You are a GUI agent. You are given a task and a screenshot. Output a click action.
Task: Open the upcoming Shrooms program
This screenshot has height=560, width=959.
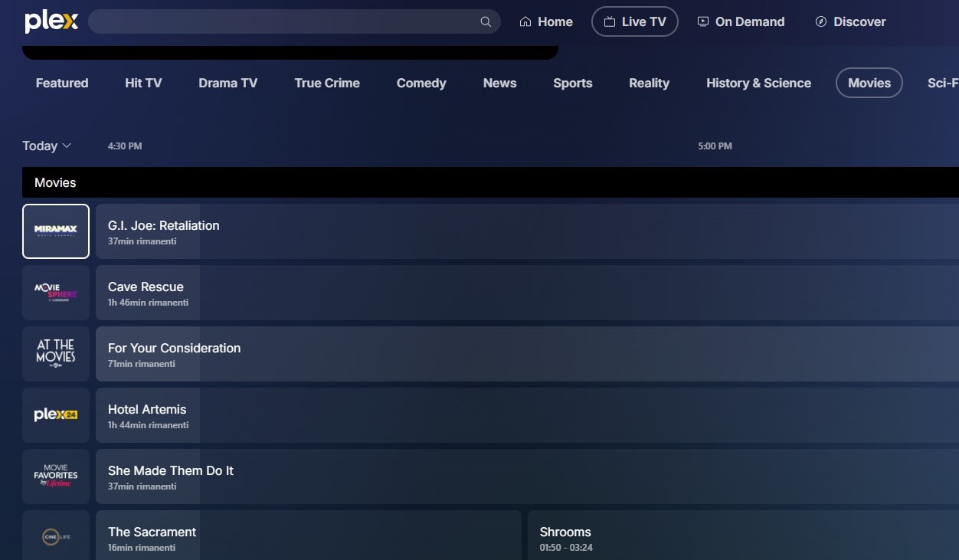point(743,535)
